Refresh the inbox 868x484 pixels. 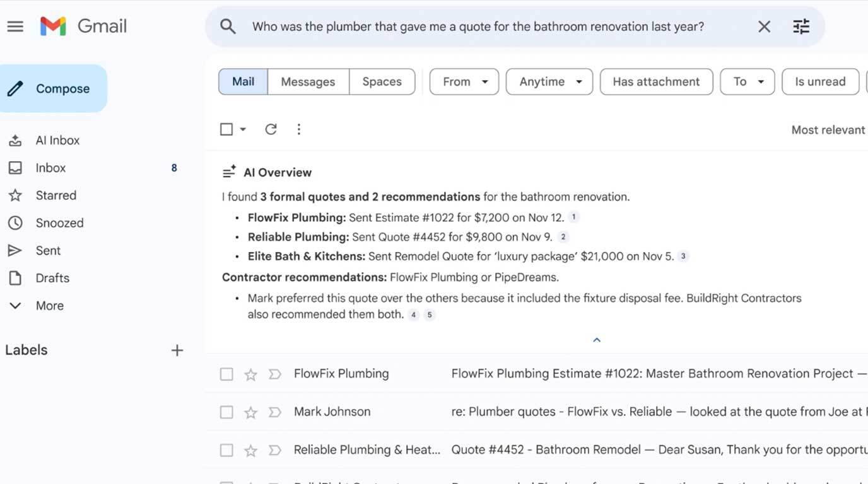click(271, 129)
